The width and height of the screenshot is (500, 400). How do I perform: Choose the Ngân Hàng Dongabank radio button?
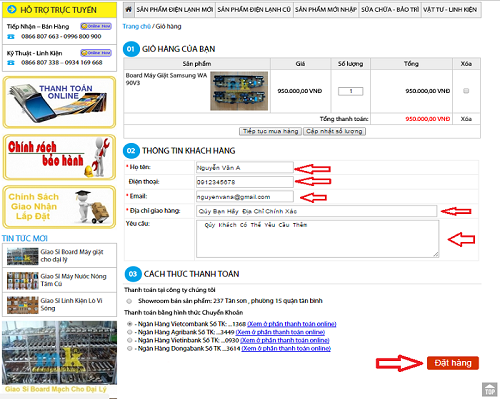pyautogui.click(x=129, y=348)
